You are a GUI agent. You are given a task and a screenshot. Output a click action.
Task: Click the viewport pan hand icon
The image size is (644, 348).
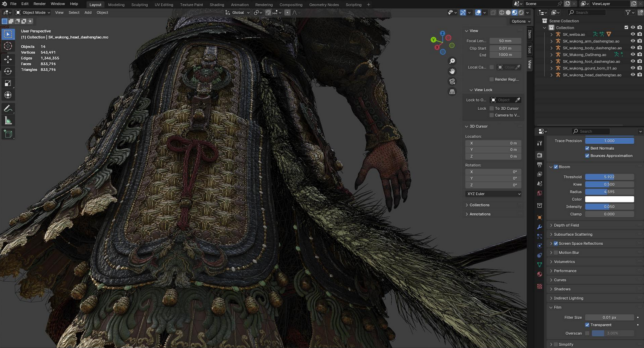pyautogui.click(x=452, y=71)
